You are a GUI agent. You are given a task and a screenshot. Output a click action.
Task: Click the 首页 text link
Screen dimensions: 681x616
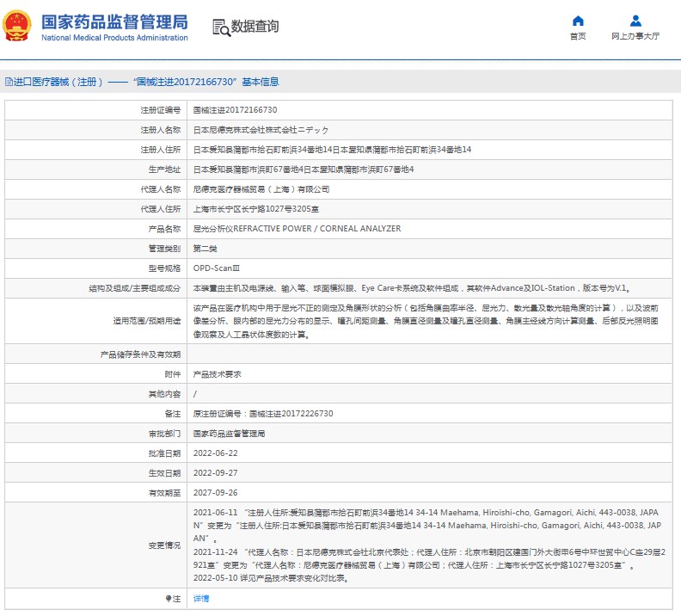coord(578,36)
